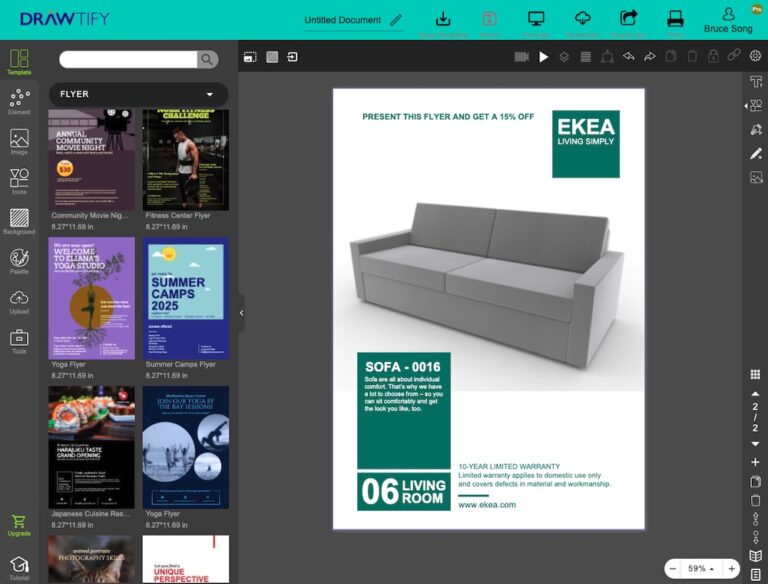Click the toolbar copy icon
This screenshot has width=768, height=584.
(x=671, y=56)
